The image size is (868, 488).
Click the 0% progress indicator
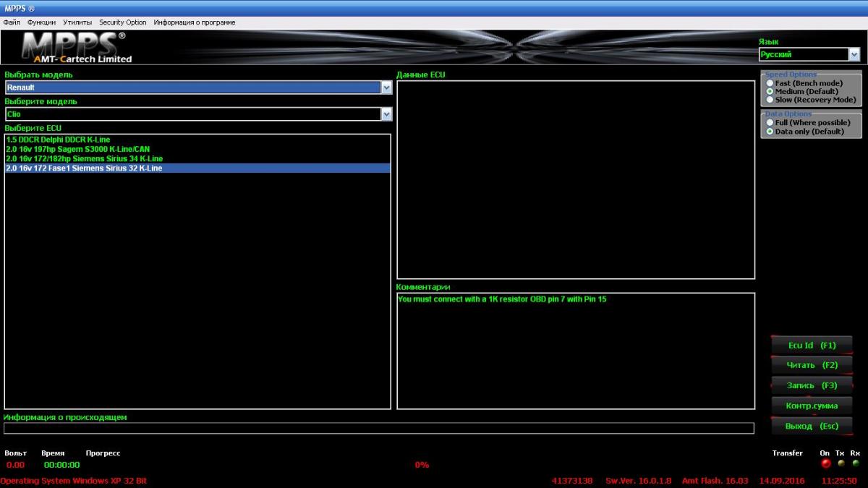422,465
